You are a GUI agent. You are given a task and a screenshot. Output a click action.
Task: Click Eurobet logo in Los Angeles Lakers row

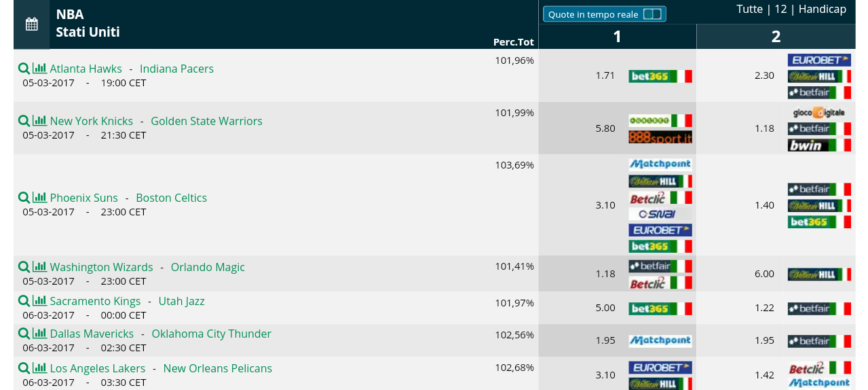click(x=660, y=368)
